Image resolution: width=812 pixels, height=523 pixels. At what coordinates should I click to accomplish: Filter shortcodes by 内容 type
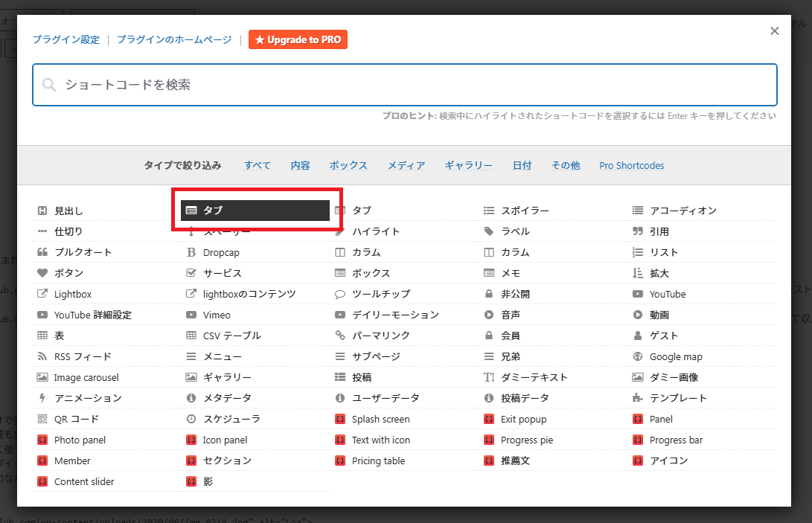301,165
